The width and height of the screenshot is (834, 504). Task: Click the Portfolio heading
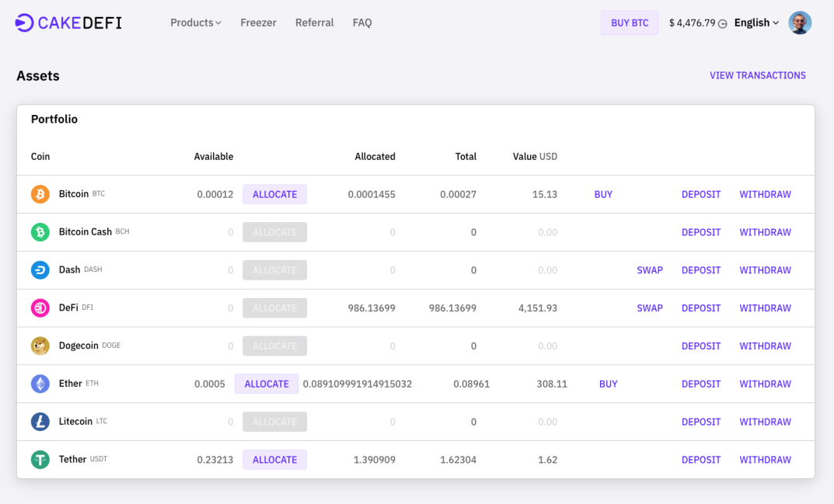click(54, 119)
